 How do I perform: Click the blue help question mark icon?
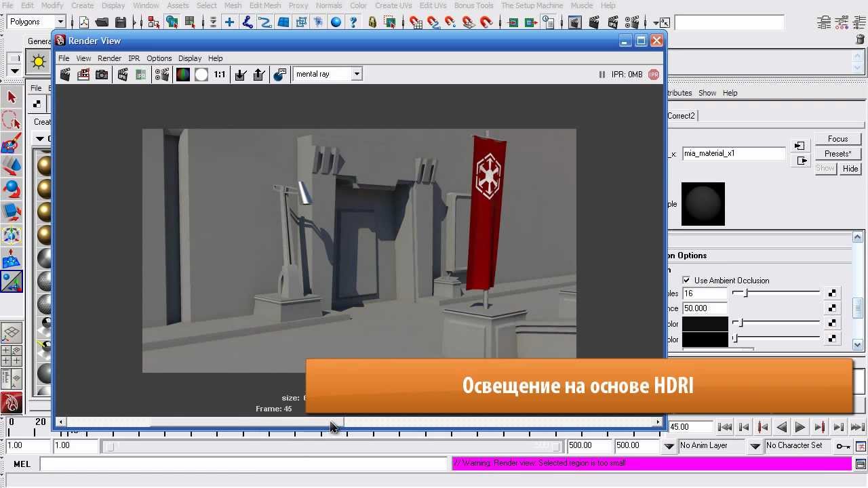353,22
